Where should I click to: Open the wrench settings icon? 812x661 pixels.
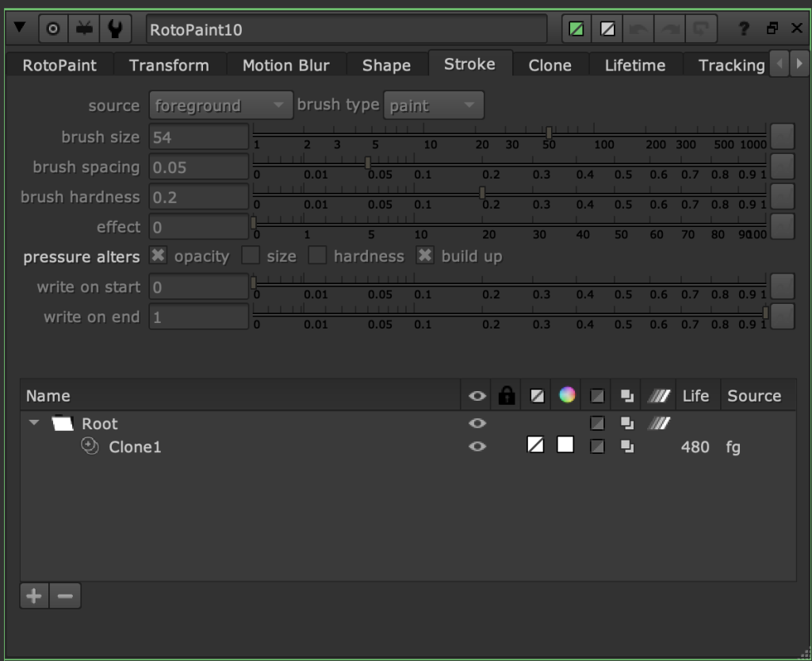[115, 29]
